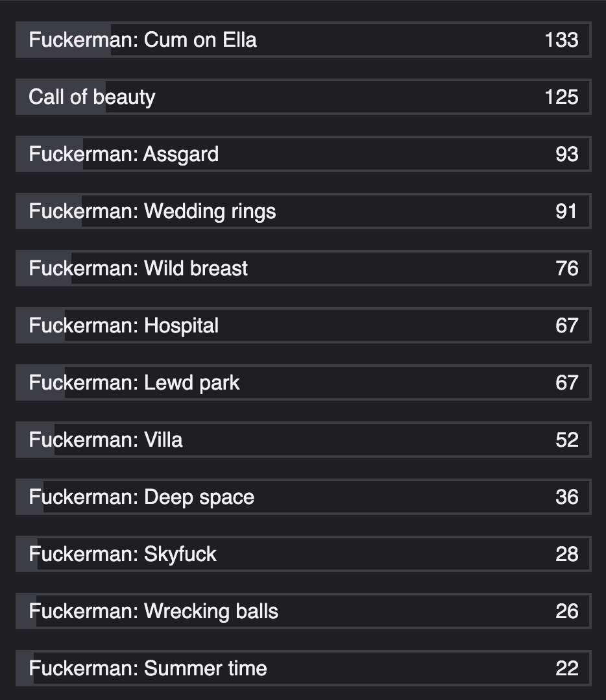Click the 125 count beside Call of beauty
Viewport: 606px width, 700px height.
pos(561,97)
